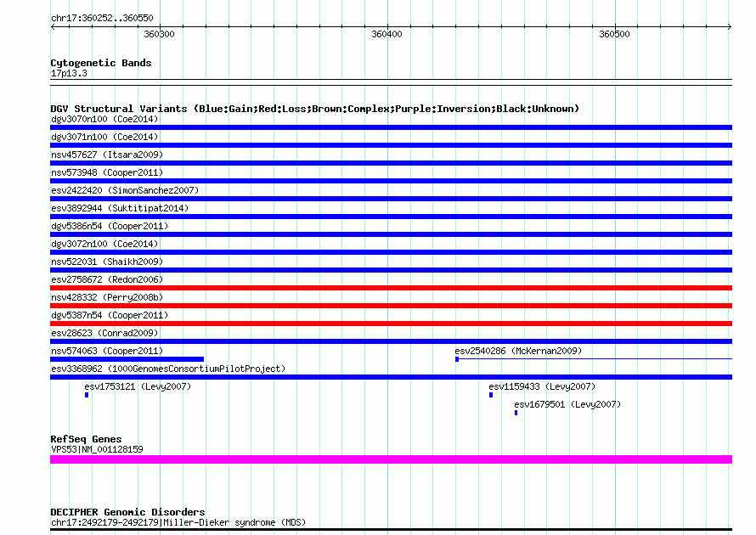Click esv3368962 (1000GenomesConsortiumPilotProject) label
Image resolution: width=756 pixels, height=535 pixels.
[x=168, y=369]
